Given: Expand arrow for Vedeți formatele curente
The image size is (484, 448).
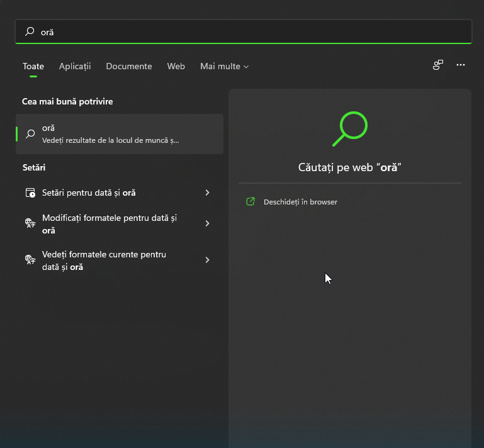Looking at the screenshot, I should click(x=208, y=260).
